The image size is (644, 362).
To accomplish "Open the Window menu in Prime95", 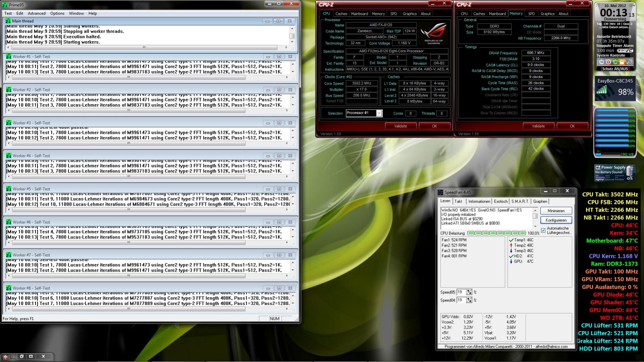I will coord(77,13).
